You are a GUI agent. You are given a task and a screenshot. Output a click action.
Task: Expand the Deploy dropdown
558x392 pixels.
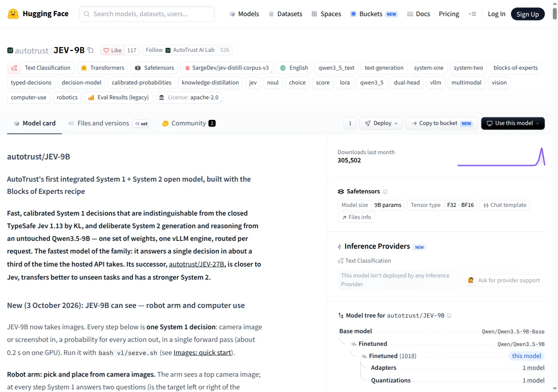point(381,123)
